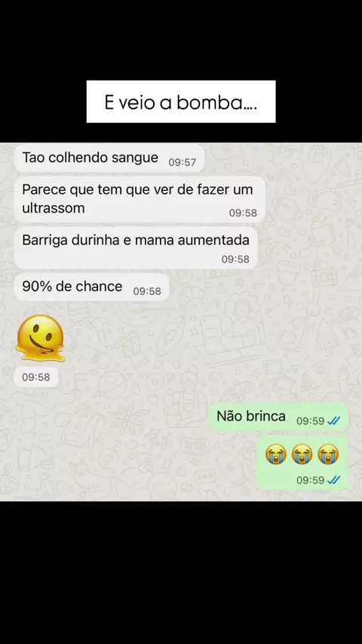
Task: Tap the middle crying emoji
Action: (x=302, y=454)
